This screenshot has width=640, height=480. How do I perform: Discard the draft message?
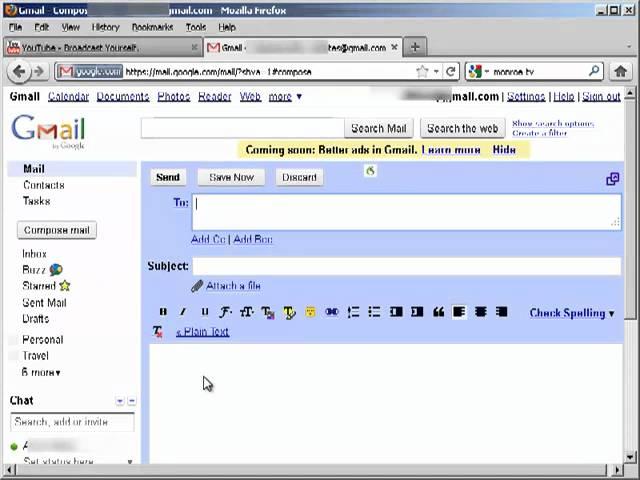(299, 177)
